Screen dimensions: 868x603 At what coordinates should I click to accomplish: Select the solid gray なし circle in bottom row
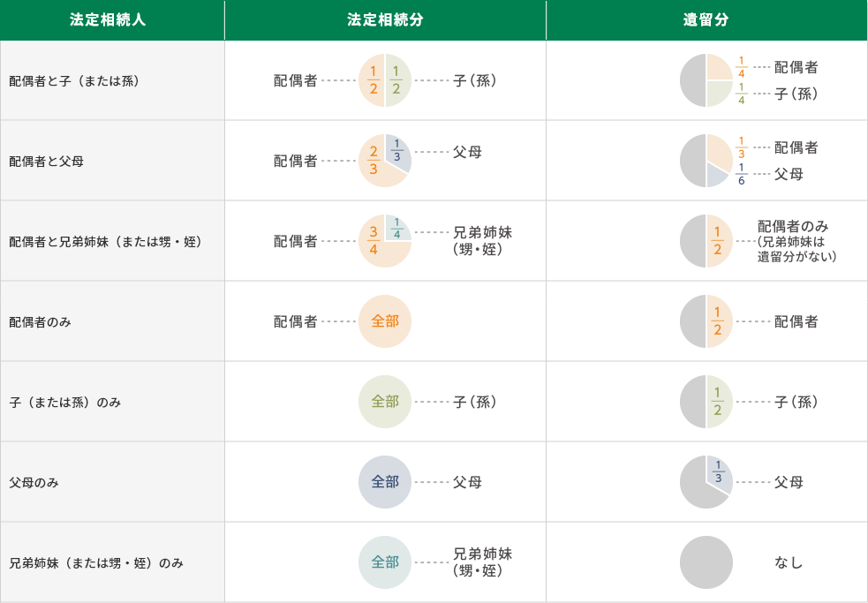pos(706,562)
